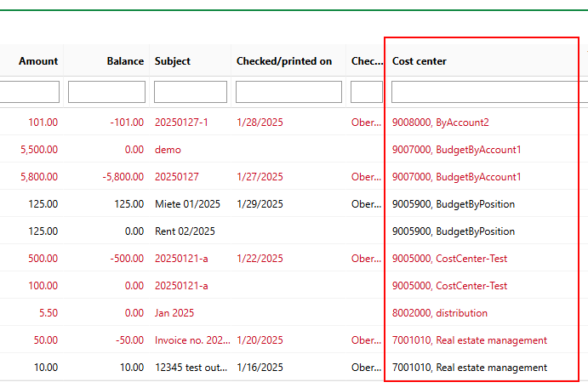The image size is (588, 388).
Task: Select the Invoice no. 202 subject cell
Action: [x=191, y=340]
